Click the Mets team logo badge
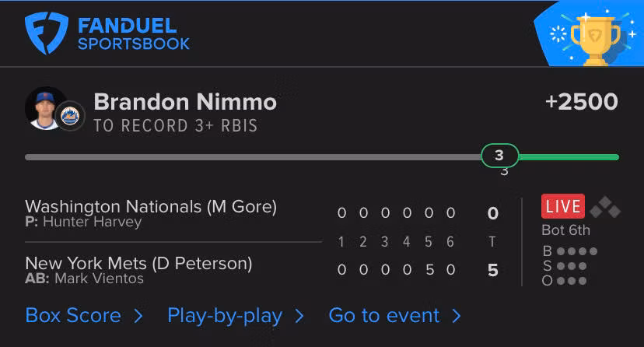 (72, 115)
